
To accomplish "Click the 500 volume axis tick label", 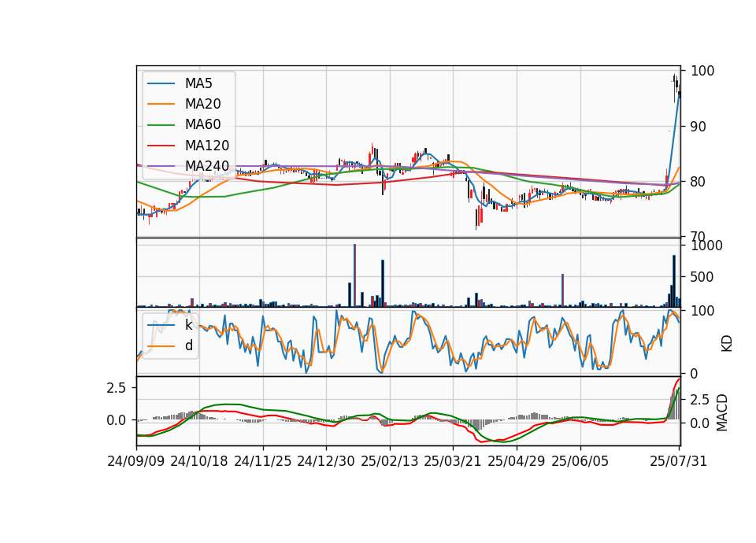I will pyautogui.click(x=702, y=277).
